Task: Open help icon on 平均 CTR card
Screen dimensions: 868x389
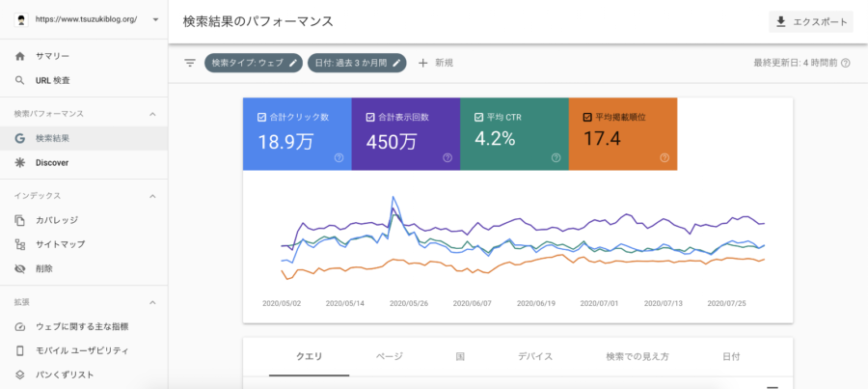Action: pos(556,158)
